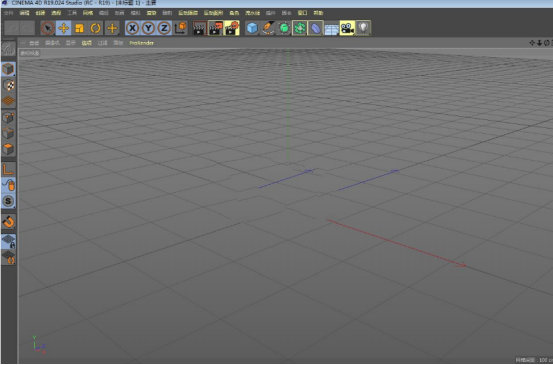Toggle the Y axis lock
This screenshot has height=365, width=553.
pyautogui.click(x=148, y=28)
